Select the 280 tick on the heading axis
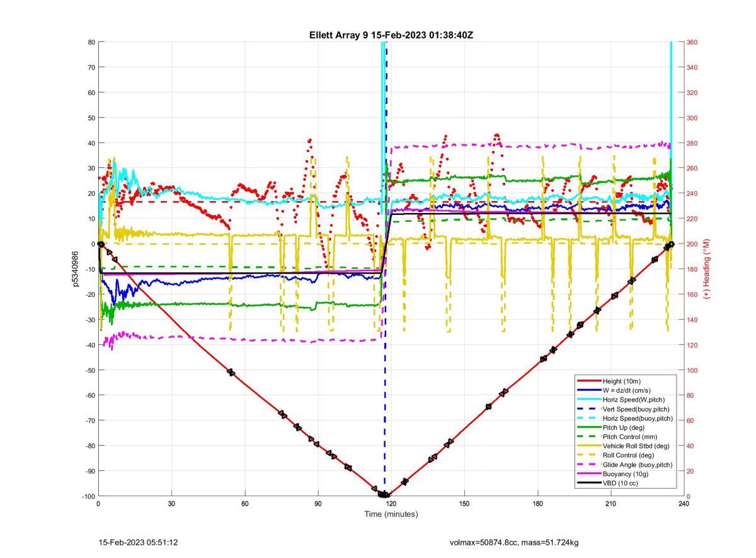The image size is (756, 558). [692, 143]
